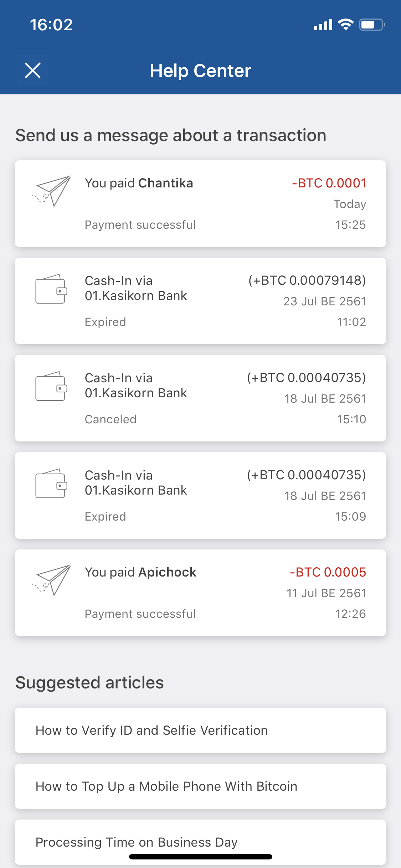Tap the Help Center title

[x=200, y=71]
